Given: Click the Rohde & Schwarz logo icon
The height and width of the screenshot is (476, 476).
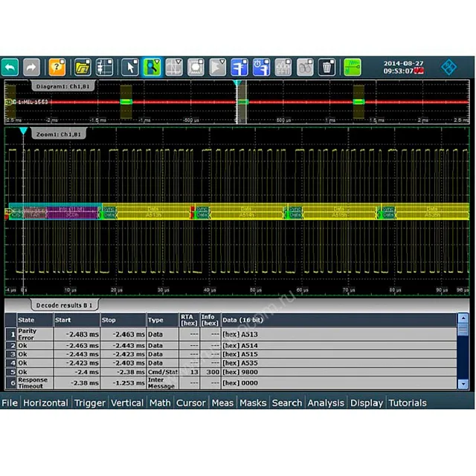Looking at the screenshot, I should 448,67.
